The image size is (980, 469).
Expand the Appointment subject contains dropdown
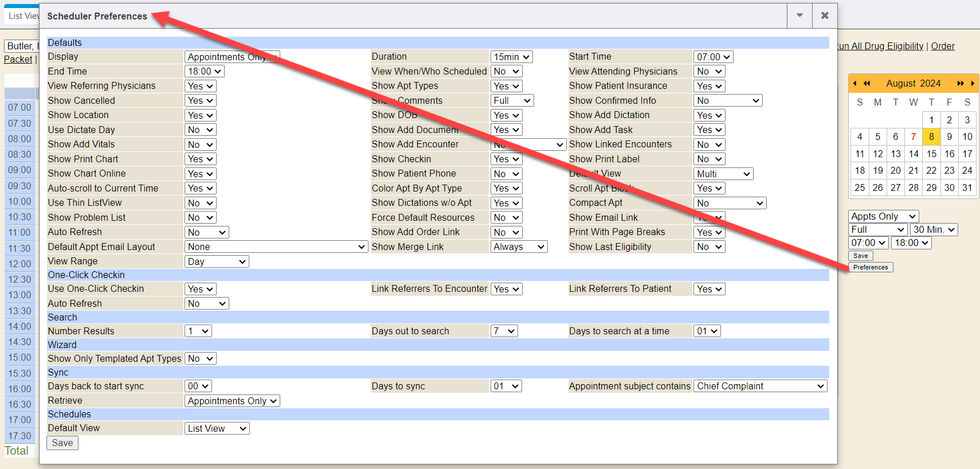click(760, 386)
